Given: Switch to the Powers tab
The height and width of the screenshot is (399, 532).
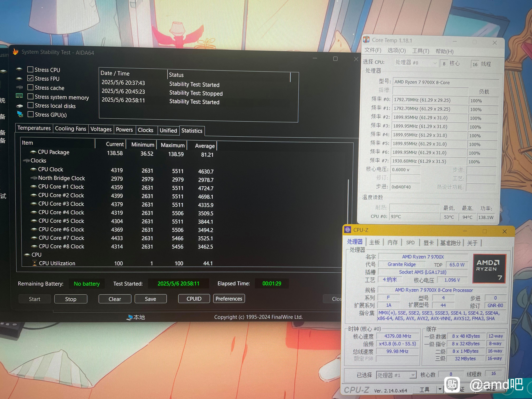Looking at the screenshot, I should click(x=124, y=130).
